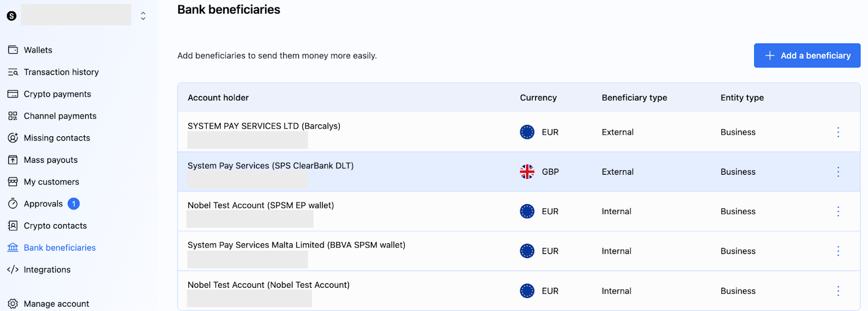Screen dimensions: 868x311
Task: Open the Approvals menu item
Action: click(x=43, y=204)
